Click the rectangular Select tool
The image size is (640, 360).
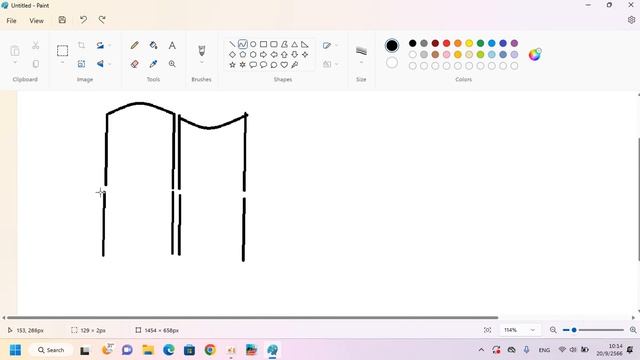(x=62, y=50)
